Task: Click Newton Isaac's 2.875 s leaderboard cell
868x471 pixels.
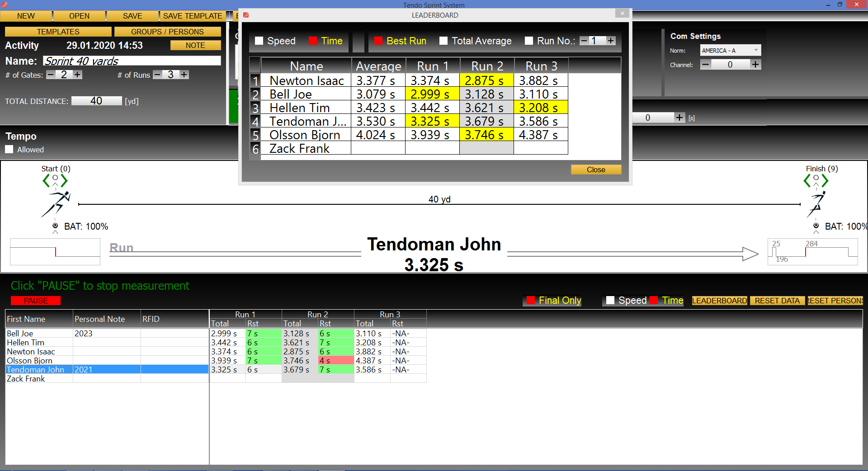Action: coord(486,80)
